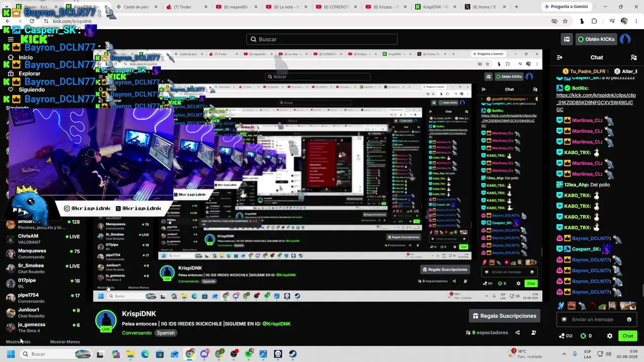
Task: Launch Steam from the taskbar
Action: click(x=293, y=354)
